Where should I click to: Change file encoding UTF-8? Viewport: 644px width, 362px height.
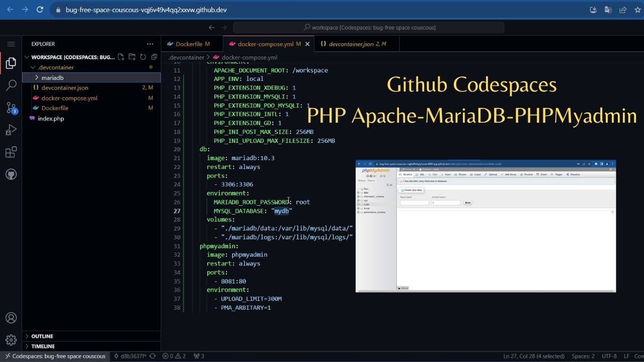(x=609, y=356)
